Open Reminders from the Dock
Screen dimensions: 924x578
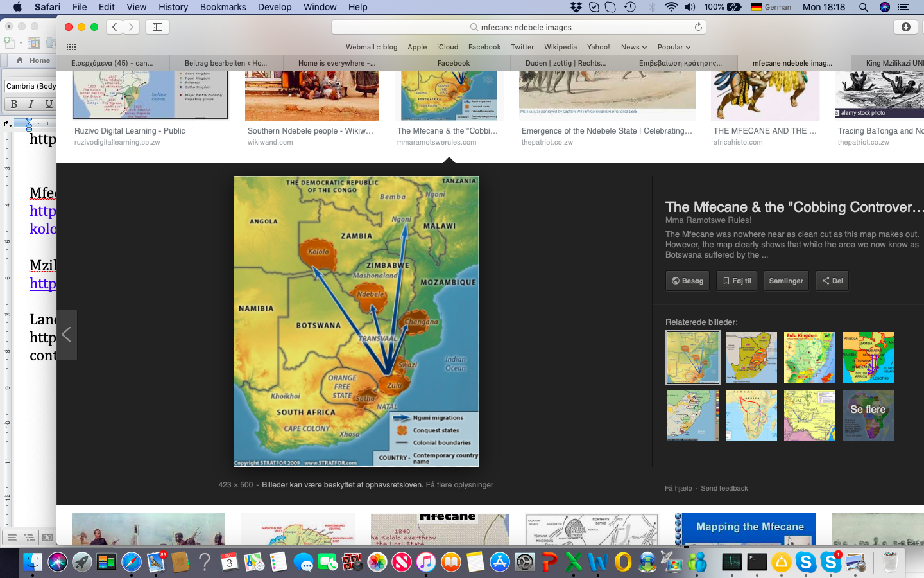coord(278,562)
